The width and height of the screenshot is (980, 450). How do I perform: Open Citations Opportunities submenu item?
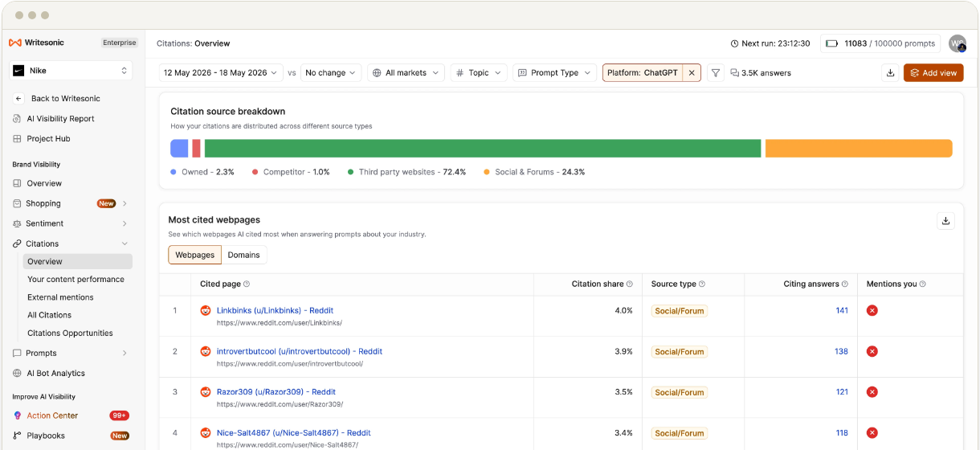(70, 333)
